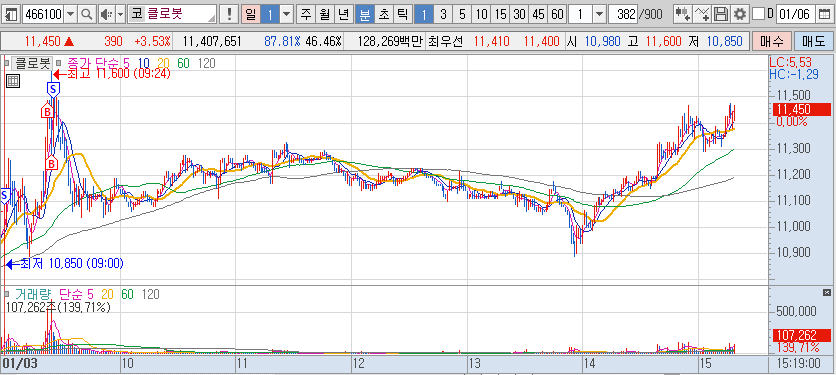Image resolution: width=836 pixels, height=375 pixels.
Task: Click the red current price tag 11,450 on axis
Action: (x=801, y=109)
